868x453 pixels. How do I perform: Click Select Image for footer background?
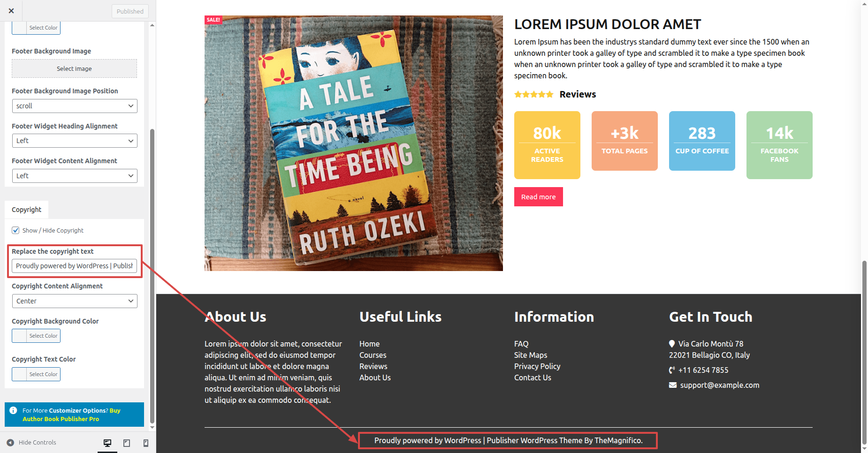pyautogui.click(x=74, y=68)
